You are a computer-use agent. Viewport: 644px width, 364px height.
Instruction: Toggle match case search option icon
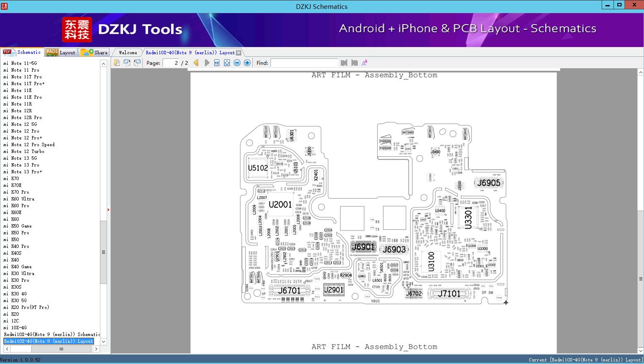pos(364,63)
